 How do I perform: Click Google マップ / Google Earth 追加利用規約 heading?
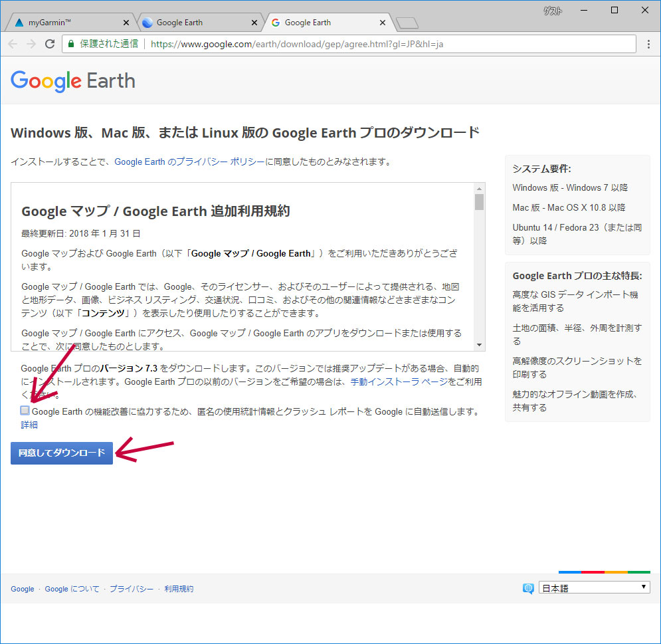coord(155,211)
